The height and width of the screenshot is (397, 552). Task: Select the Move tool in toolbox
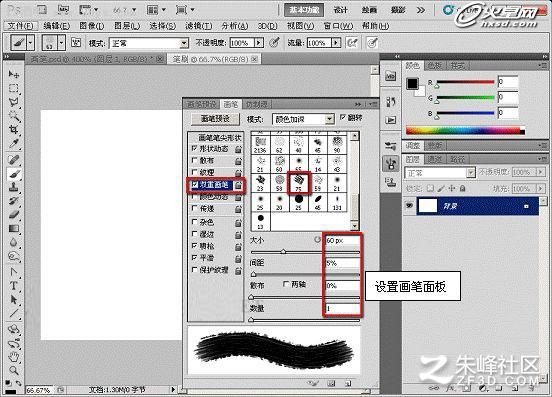[14, 74]
